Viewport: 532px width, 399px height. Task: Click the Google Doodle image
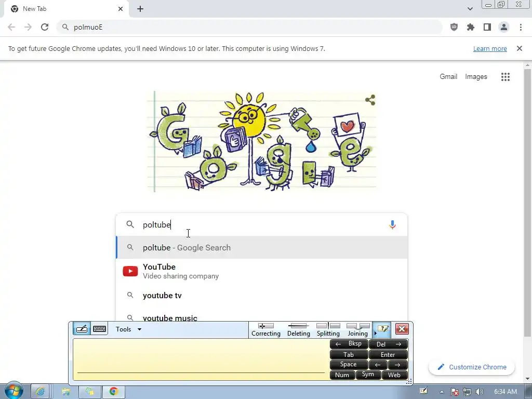[x=262, y=141]
